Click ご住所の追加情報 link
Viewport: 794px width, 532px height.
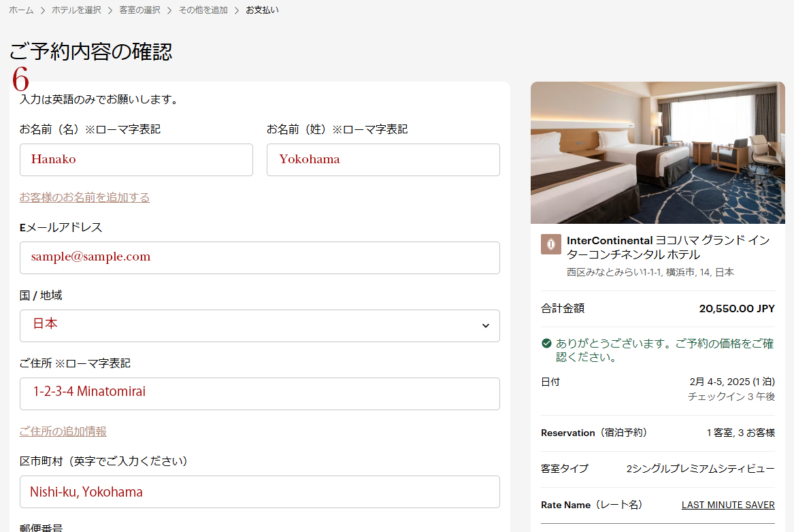click(63, 431)
